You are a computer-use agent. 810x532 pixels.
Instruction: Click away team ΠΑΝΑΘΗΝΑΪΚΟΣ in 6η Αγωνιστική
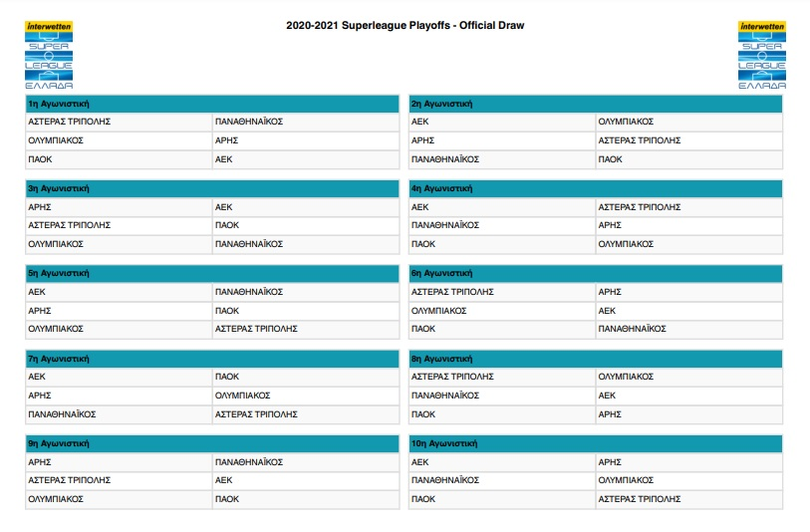point(632,329)
